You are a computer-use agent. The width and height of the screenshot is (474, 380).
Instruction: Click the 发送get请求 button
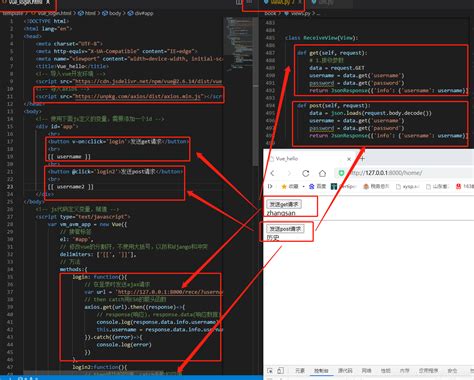coord(284,204)
